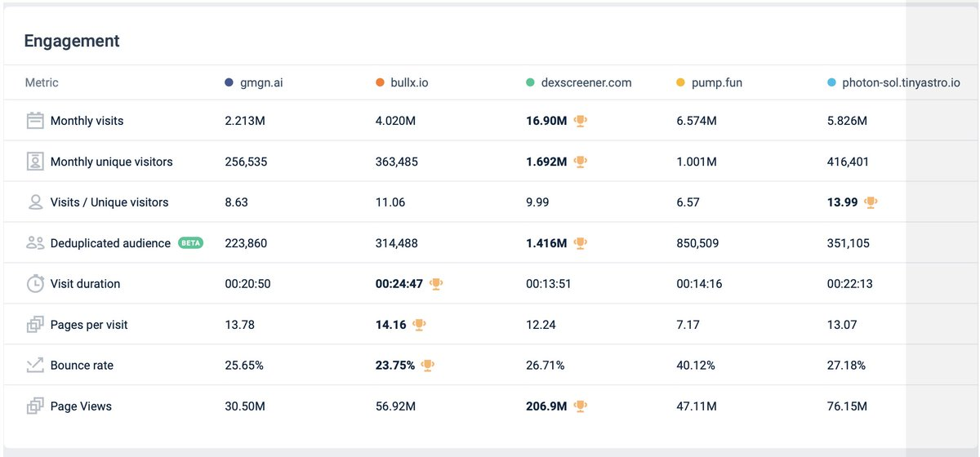Click trophy icon next to 23.75%
Screen dimensions: 980x457
pos(428,366)
